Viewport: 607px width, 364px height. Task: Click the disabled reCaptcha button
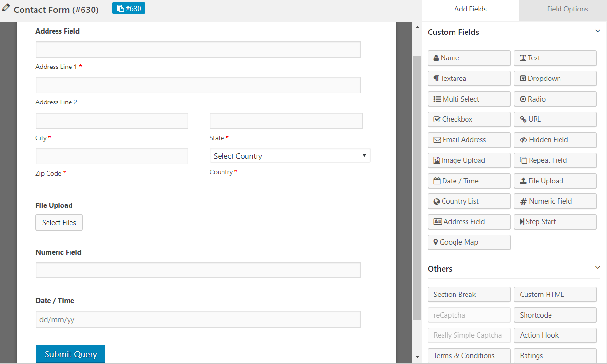pyautogui.click(x=469, y=315)
